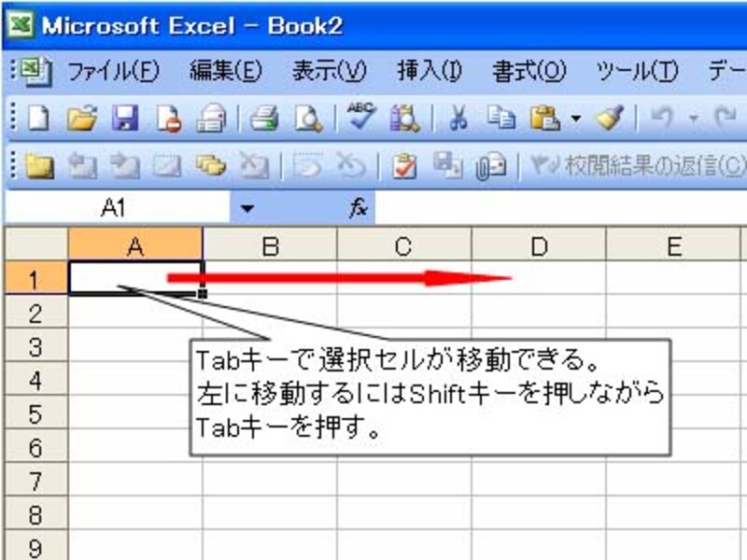Click the Excel icon in the title bar
The image size is (747, 560).
click(21, 25)
